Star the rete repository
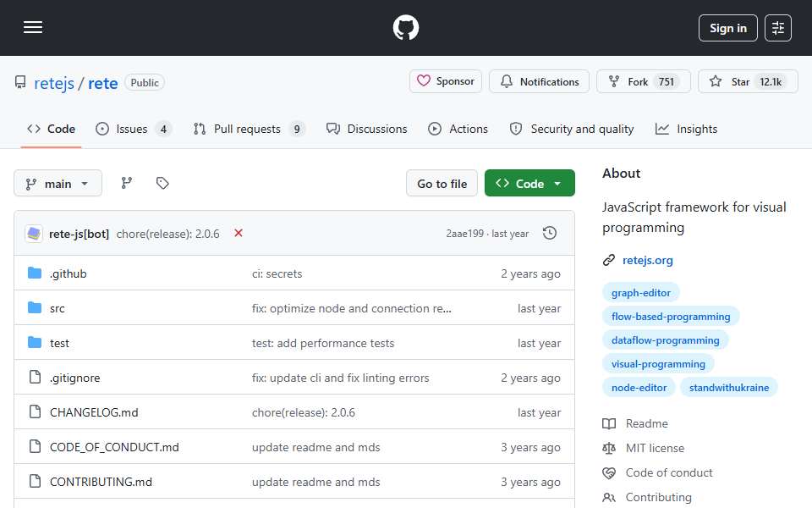 [748, 81]
